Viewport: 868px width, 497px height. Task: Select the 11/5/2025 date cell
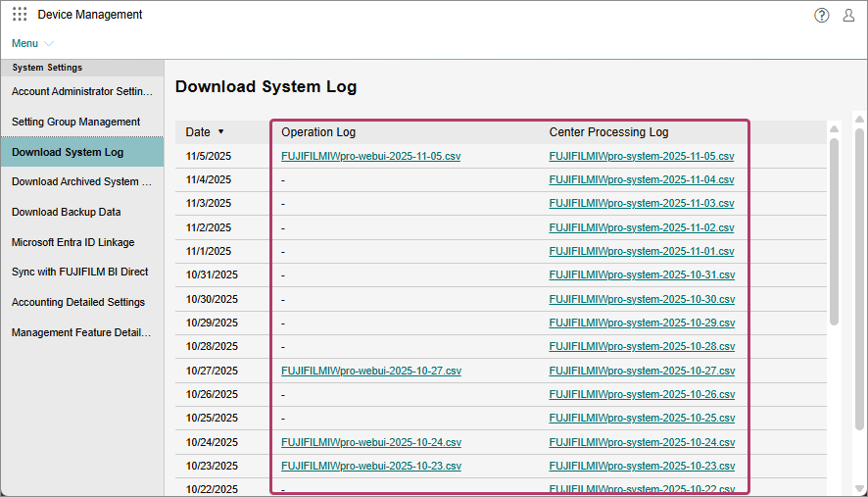click(x=209, y=156)
